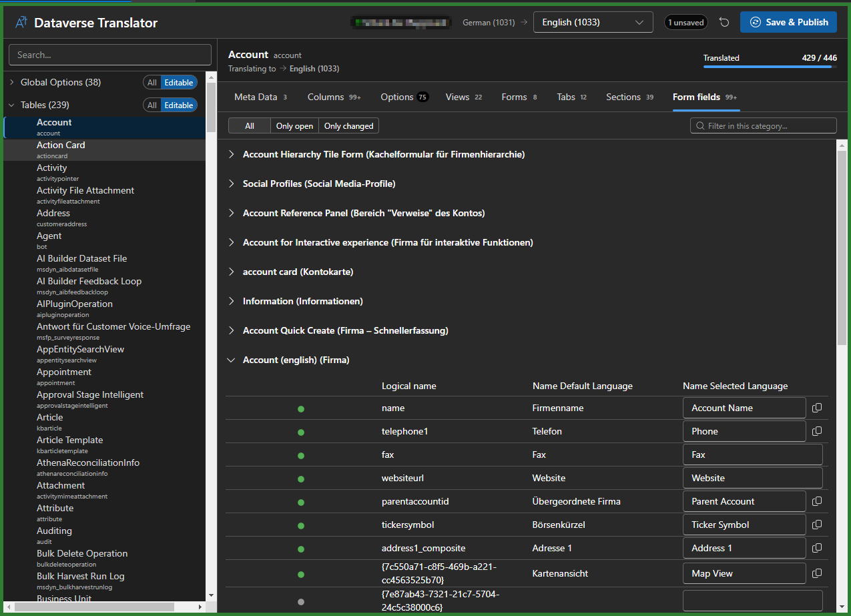Expand Social Profiles section
The image size is (851, 616).
click(232, 184)
